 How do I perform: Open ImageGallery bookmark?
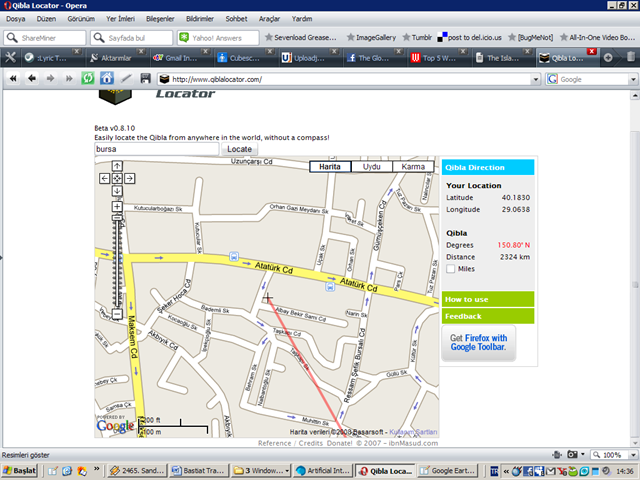pos(371,38)
